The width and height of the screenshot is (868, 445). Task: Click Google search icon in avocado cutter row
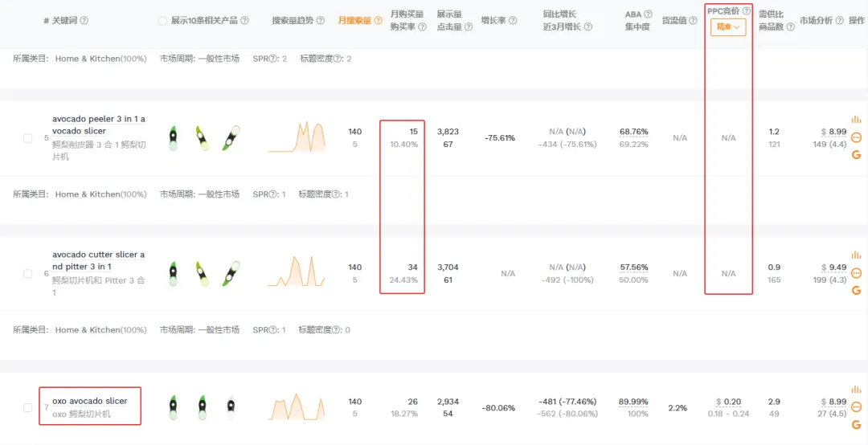857,291
